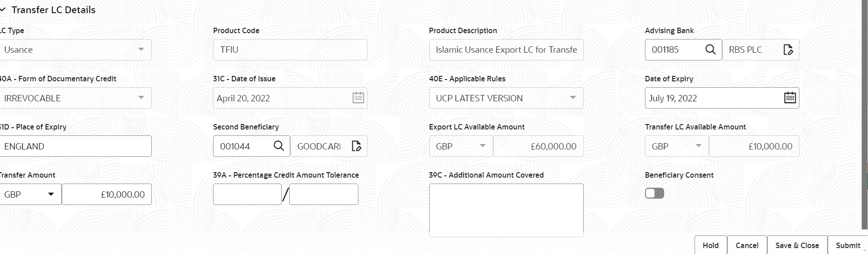Open Export LC Available Amount currency dropdown
The image size is (868, 254).
[x=482, y=146]
